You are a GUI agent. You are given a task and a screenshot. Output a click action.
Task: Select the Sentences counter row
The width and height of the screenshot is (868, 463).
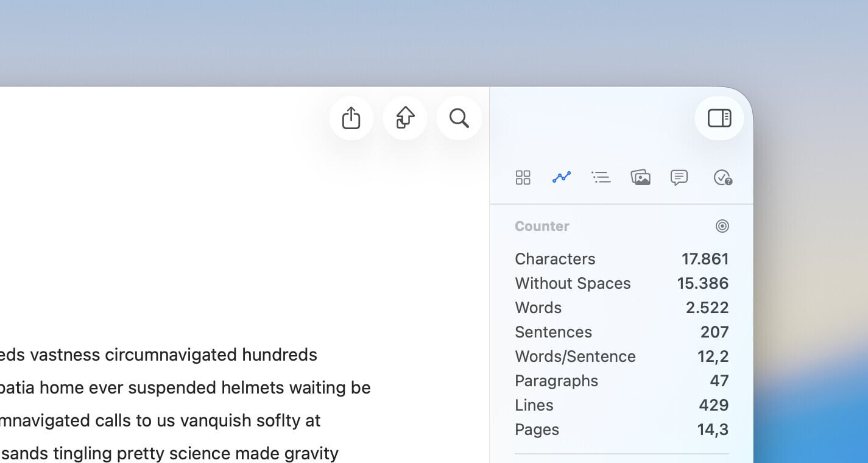tap(553, 332)
